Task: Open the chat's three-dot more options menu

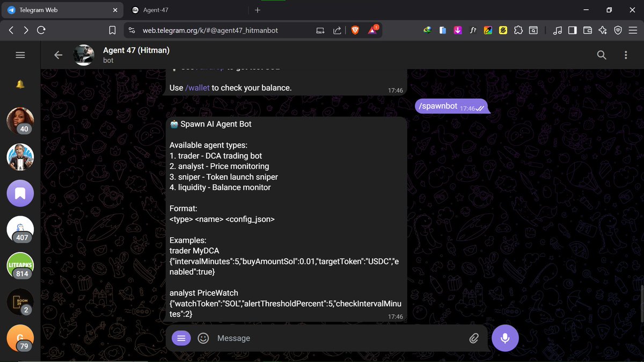Action: coord(626,55)
